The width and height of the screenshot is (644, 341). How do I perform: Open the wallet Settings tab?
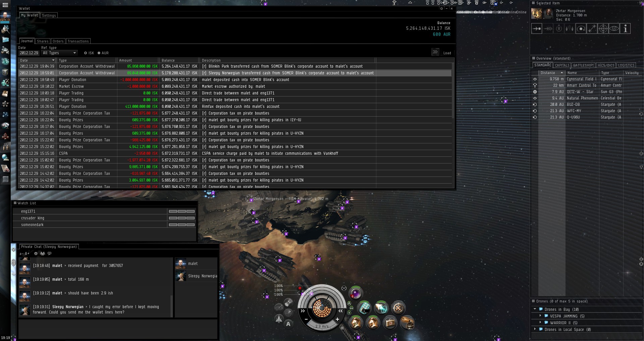49,15
